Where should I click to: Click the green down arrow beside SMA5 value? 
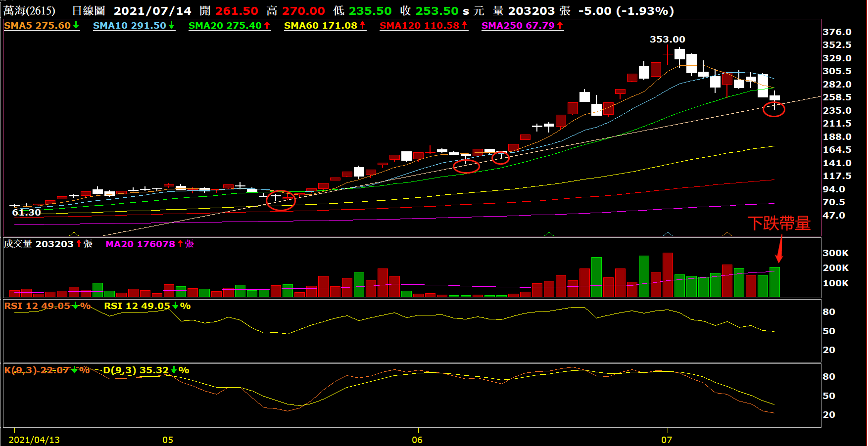click(76, 25)
